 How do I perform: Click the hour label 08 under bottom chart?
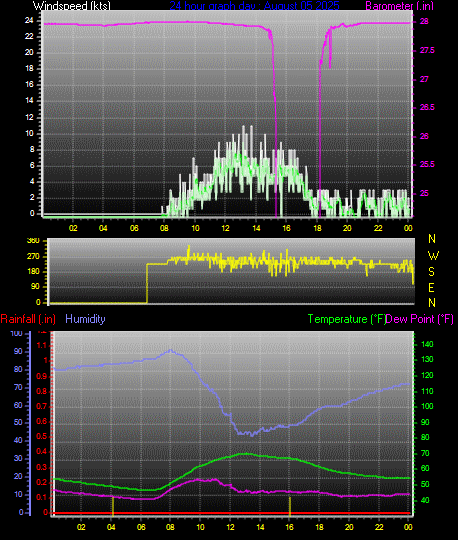[x=170, y=527]
